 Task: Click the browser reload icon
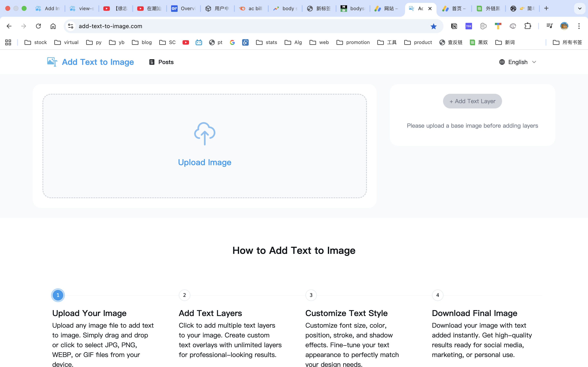click(x=38, y=26)
